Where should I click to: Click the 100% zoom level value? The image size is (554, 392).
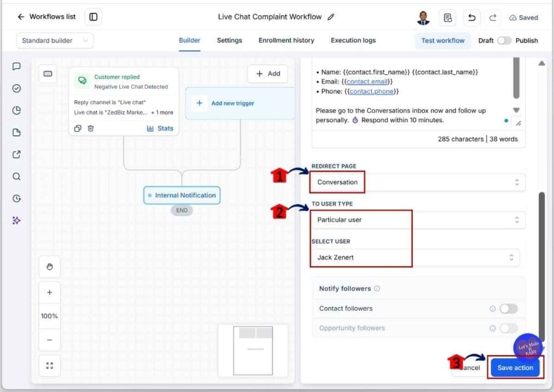[49, 316]
